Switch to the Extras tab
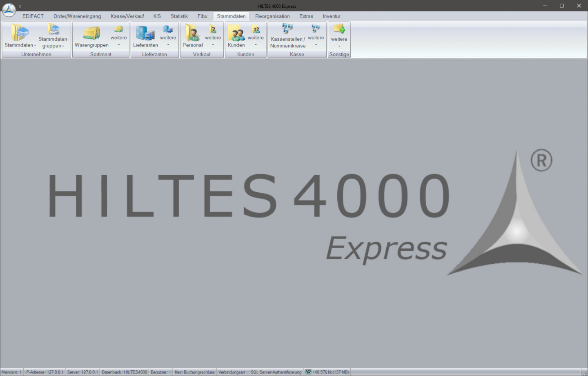The height and width of the screenshot is (376, 588). 306,16
